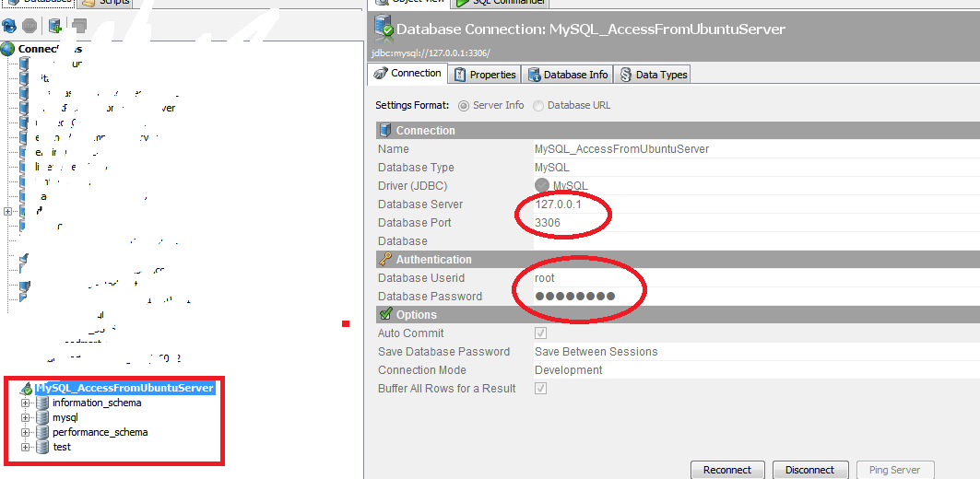Click the gray overlapping squares toolbar icon
980x479 pixels.
point(78,26)
